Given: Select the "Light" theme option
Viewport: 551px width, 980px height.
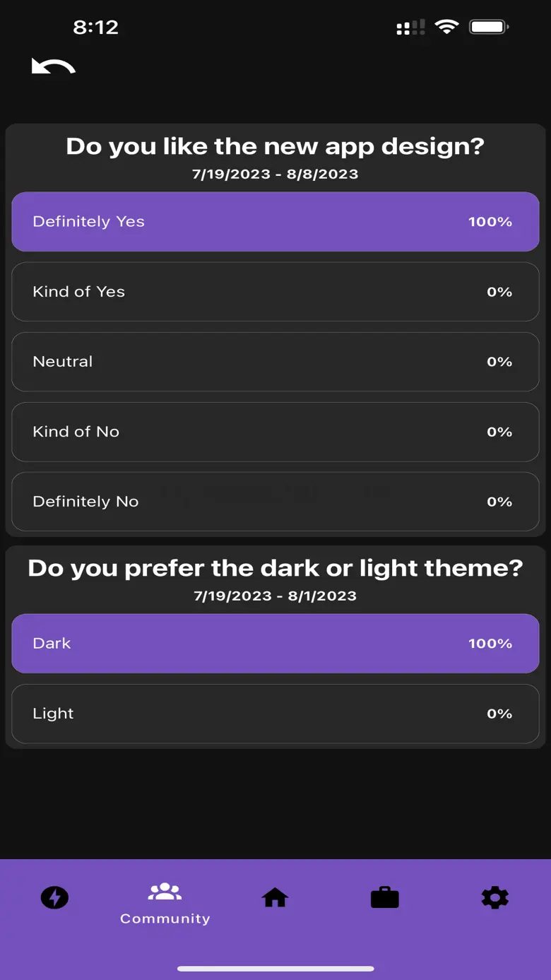Looking at the screenshot, I should tap(275, 714).
